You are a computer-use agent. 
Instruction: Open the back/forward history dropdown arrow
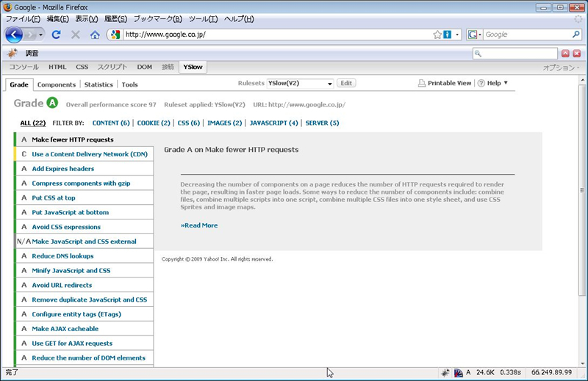tap(40, 35)
